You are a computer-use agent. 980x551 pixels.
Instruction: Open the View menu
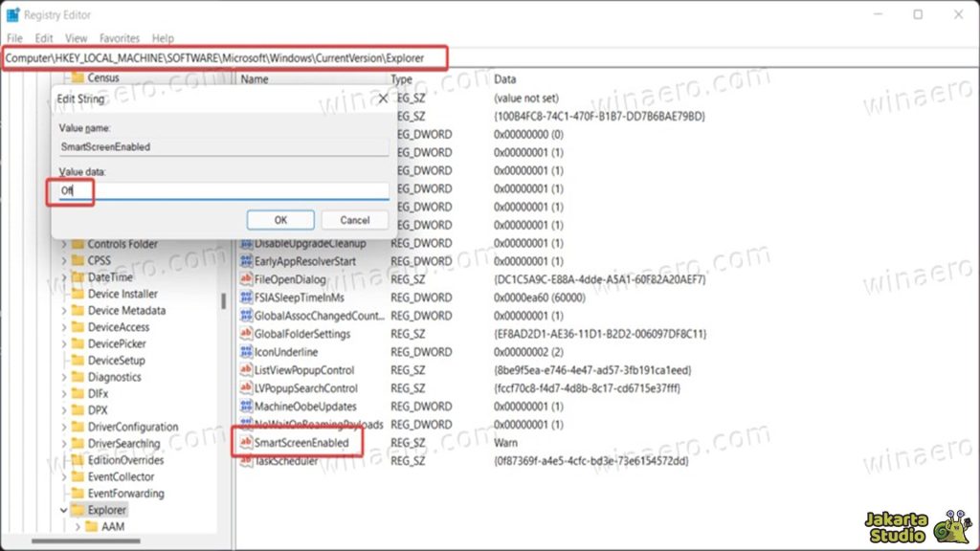pos(76,38)
